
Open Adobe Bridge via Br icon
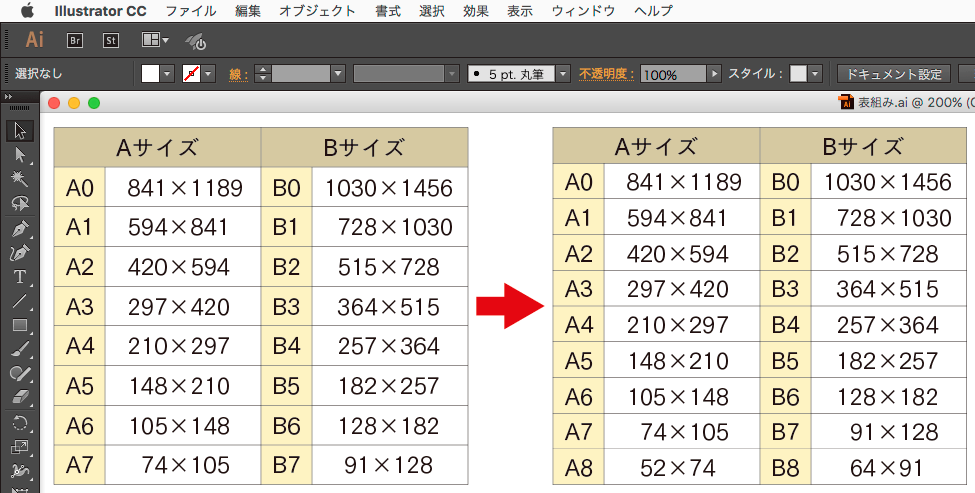(75, 40)
